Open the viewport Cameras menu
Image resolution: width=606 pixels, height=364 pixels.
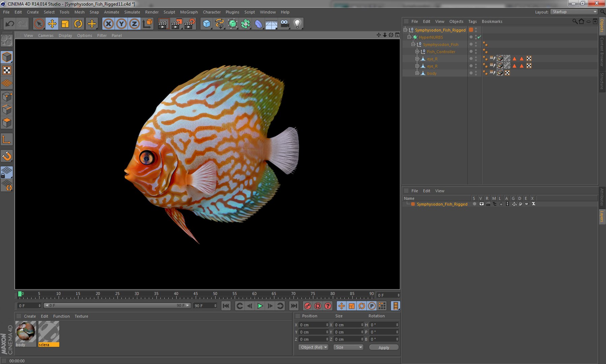tap(46, 35)
